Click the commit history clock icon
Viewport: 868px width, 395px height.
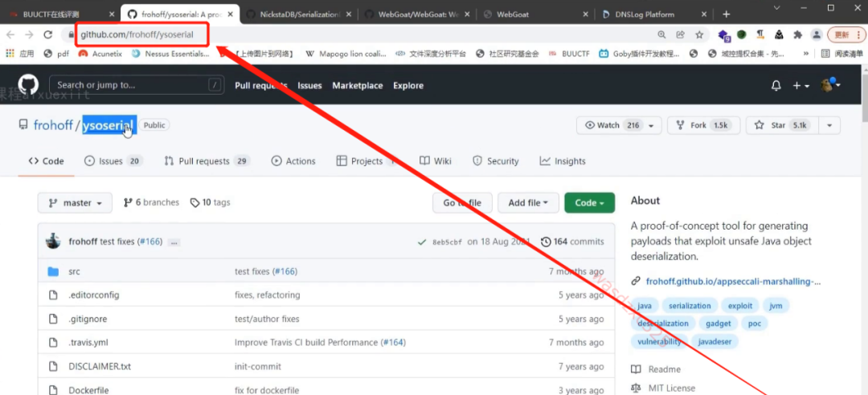546,242
